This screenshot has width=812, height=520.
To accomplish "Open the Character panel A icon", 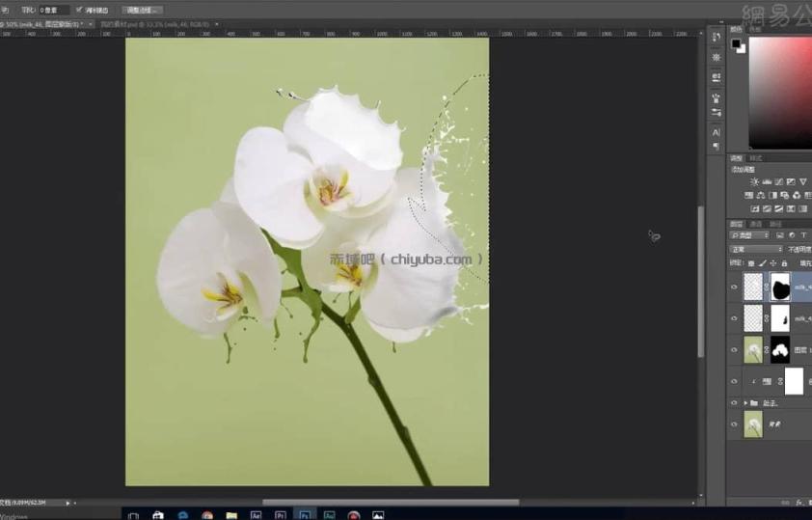I will click(x=717, y=132).
